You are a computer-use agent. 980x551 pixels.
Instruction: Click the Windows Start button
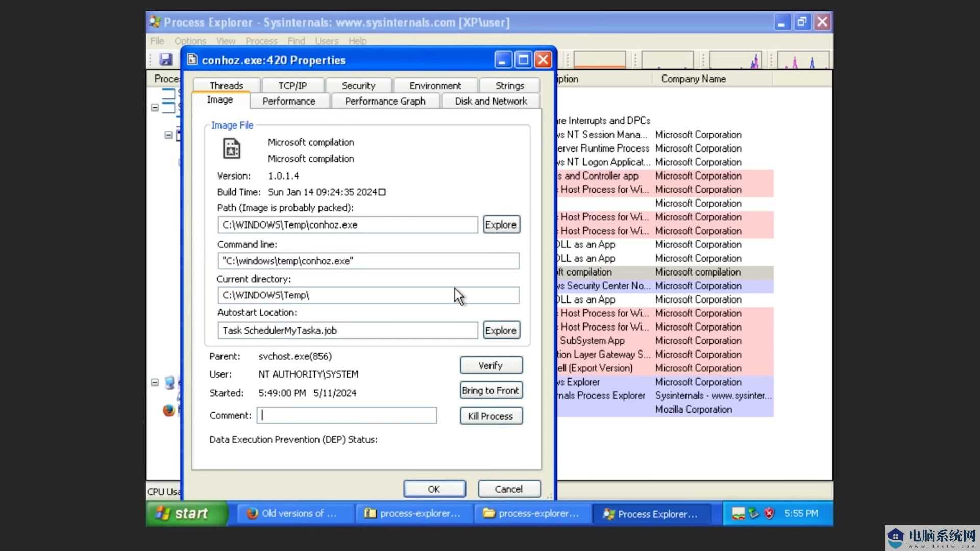pos(186,513)
